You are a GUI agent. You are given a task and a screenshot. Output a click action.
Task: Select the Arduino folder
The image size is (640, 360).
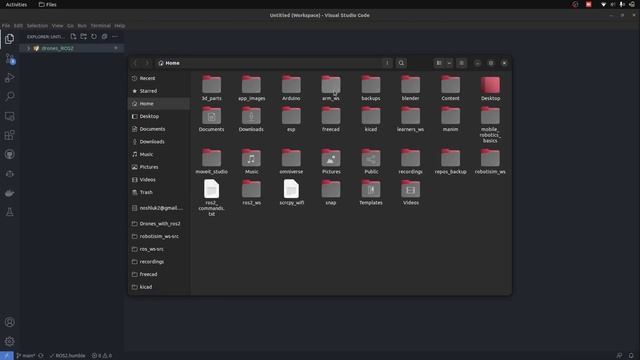click(x=291, y=88)
